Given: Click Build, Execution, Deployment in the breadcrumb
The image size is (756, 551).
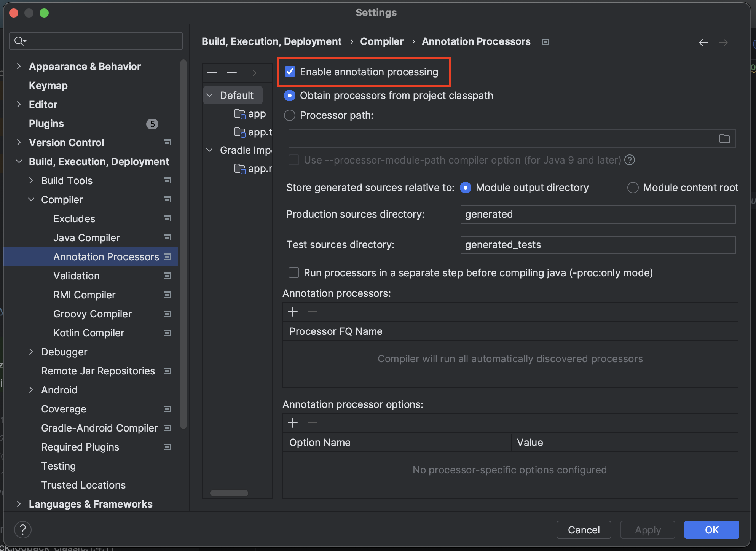Looking at the screenshot, I should 271,41.
